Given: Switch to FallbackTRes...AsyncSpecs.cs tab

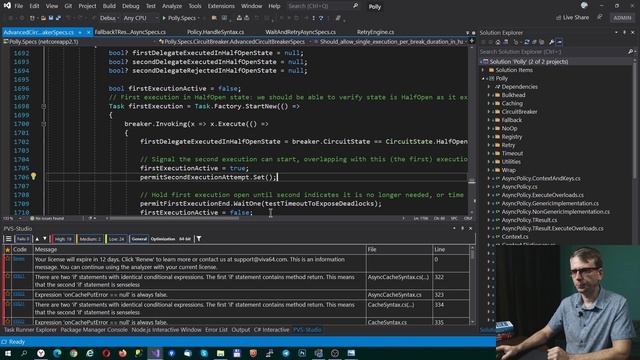Looking at the screenshot, I should click(130, 32).
